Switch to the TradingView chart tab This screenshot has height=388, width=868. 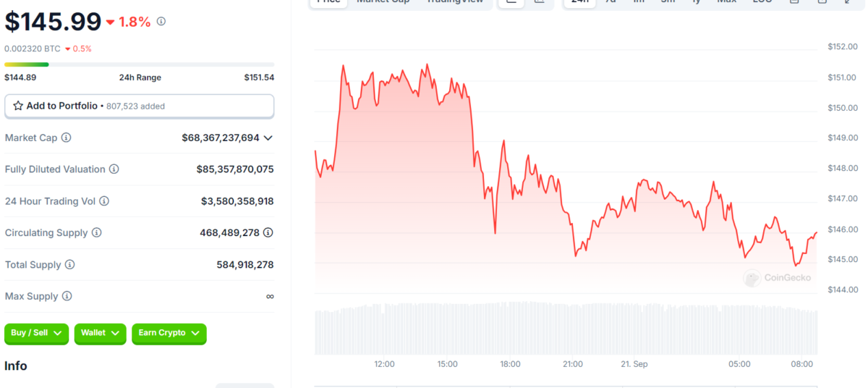pos(454,2)
